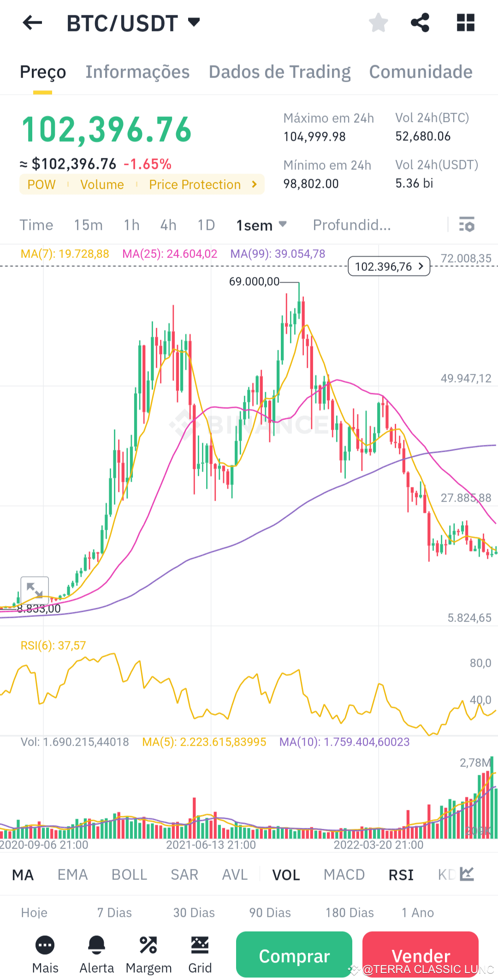Tap the 2021-06-13 21:00 date label
The image size is (498, 980).
211,845
